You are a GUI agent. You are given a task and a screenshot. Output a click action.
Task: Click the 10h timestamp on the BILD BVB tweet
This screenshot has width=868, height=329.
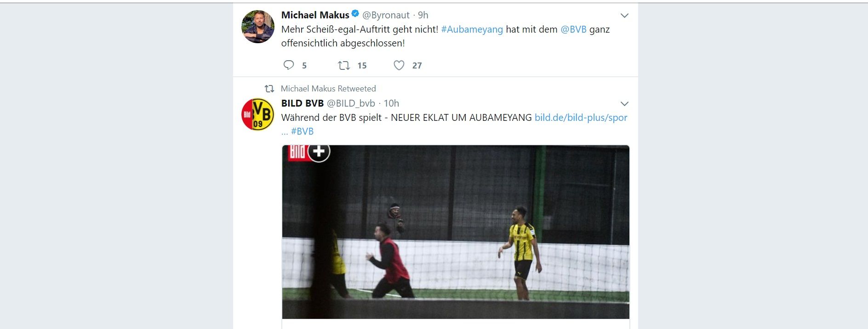(x=391, y=103)
